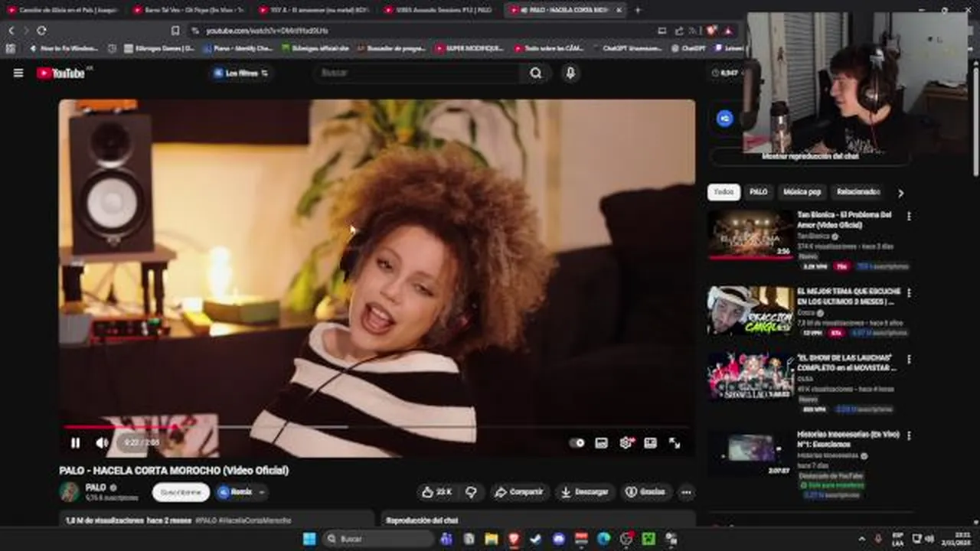
Task: Select the Relacionado filter chip
Action: (x=857, y=192)
